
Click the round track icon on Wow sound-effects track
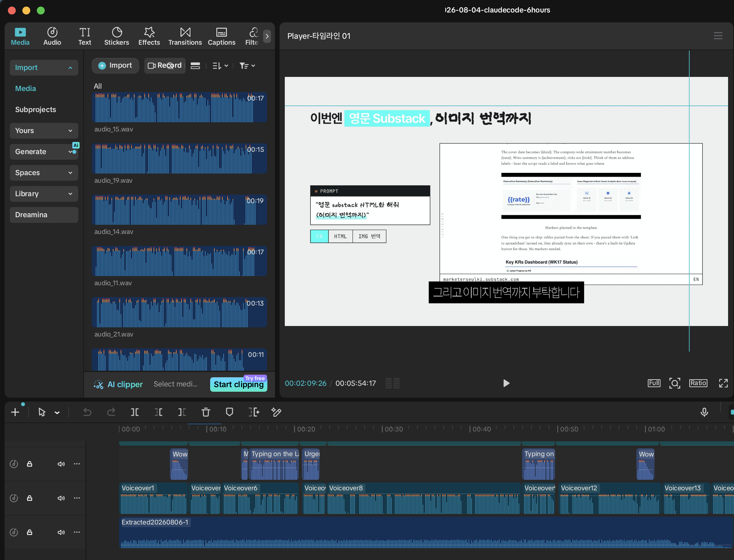14,464
